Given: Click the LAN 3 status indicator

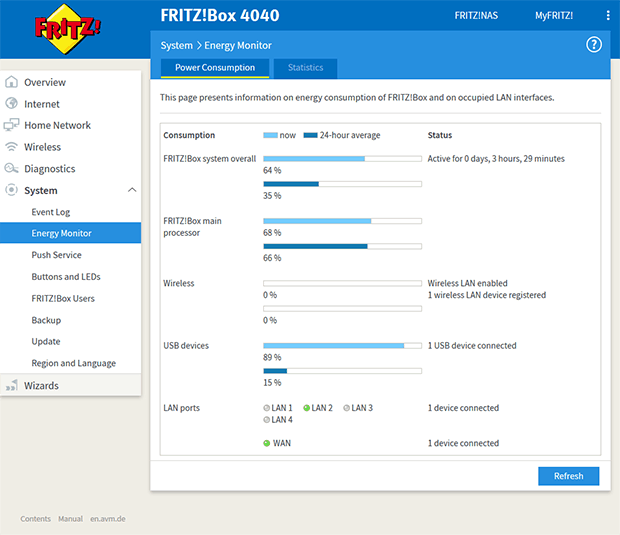Looking at the screenshot, I should coord(346,408).
